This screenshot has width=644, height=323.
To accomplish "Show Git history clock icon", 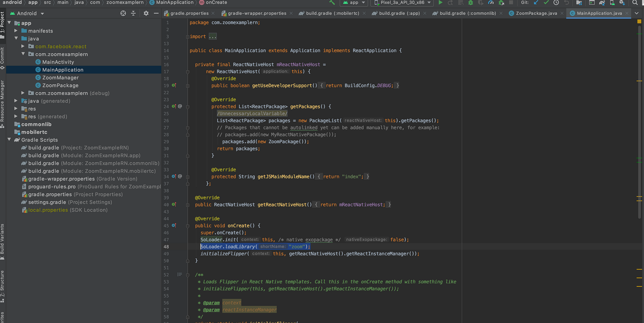I will (556, 3).
